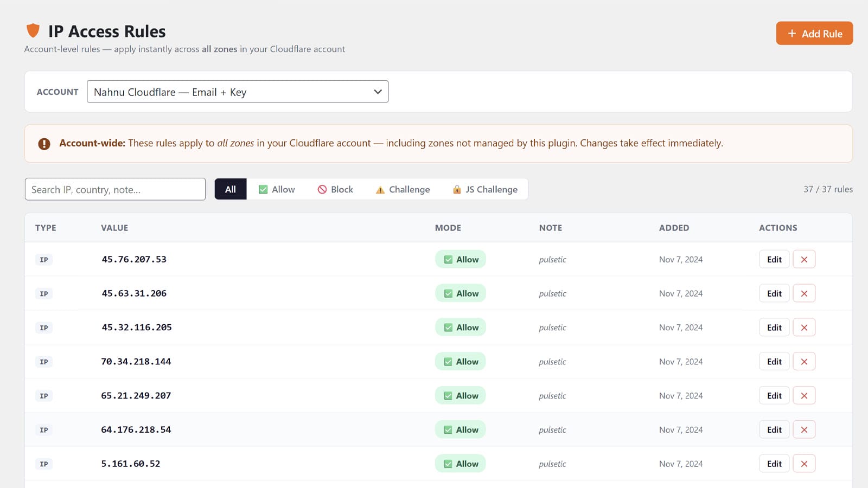Filter rules by Challenge mode
Screen dimensions: 868x488
coord(403,189)
